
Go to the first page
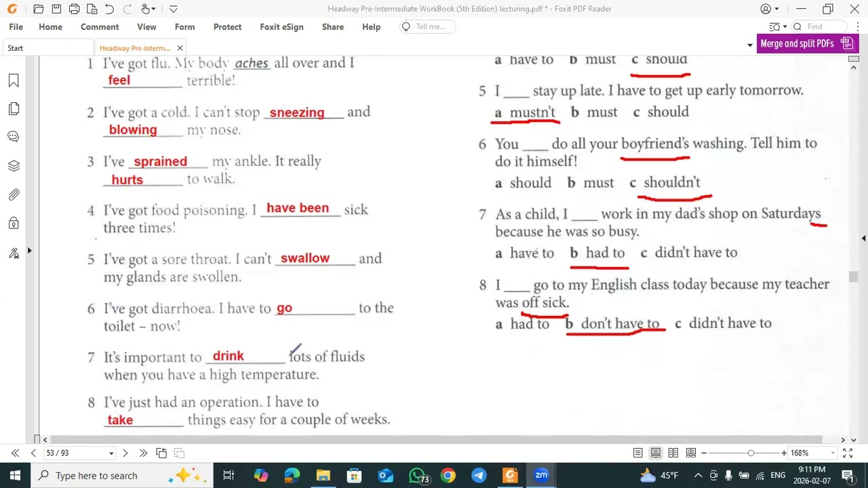(15, 453)
